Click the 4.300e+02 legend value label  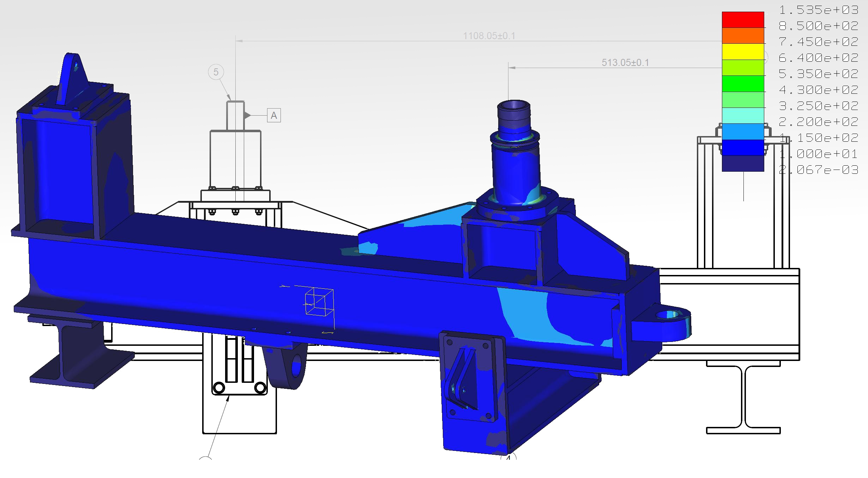[x=819, y=90]
